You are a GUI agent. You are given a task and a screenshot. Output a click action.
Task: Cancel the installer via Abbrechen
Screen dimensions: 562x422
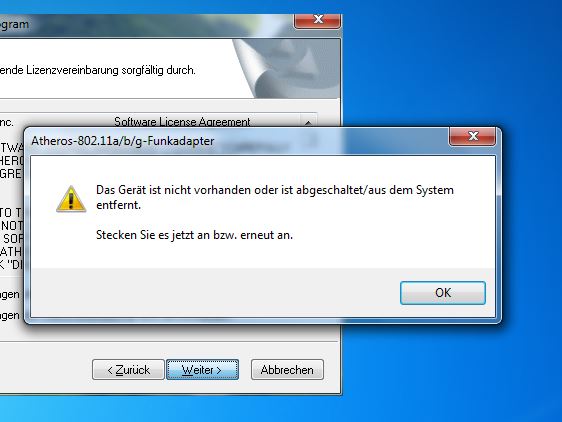tap(287, 370)
